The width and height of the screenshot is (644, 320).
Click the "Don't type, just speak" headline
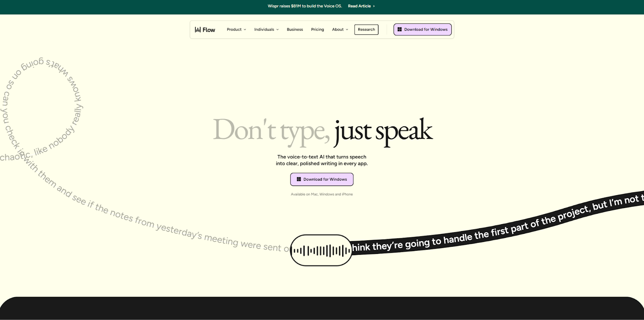tap(322, 131)
